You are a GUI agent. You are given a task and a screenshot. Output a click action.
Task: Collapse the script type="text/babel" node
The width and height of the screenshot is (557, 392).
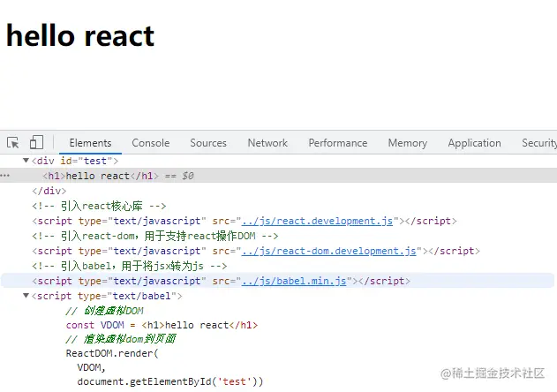coord(26,296)
